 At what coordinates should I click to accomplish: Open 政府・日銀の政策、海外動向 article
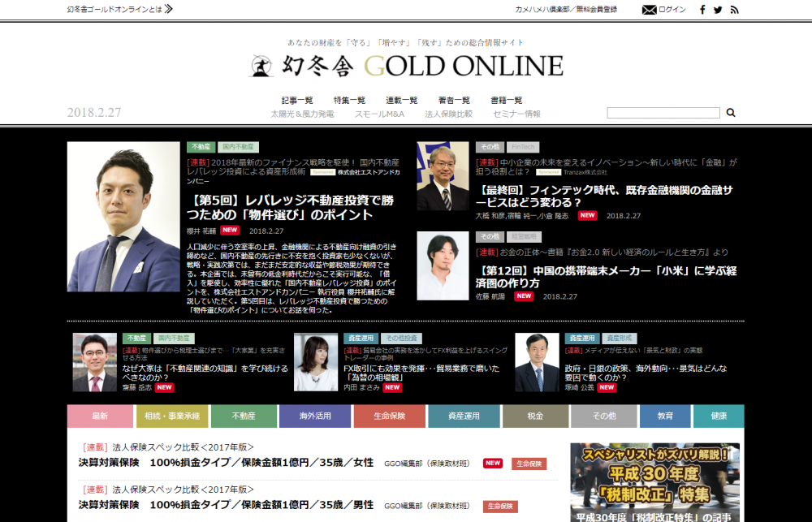(646, 373)
